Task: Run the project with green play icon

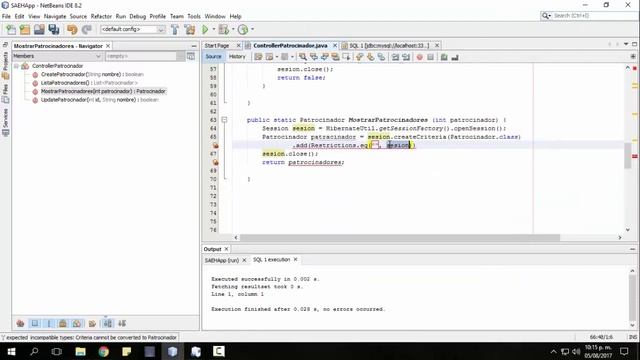Action: click(205, 29)
